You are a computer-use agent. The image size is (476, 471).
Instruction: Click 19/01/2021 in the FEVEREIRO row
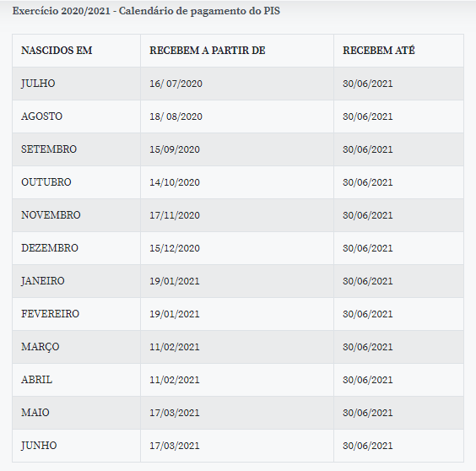pyautogui.click(x=175, y=314)
